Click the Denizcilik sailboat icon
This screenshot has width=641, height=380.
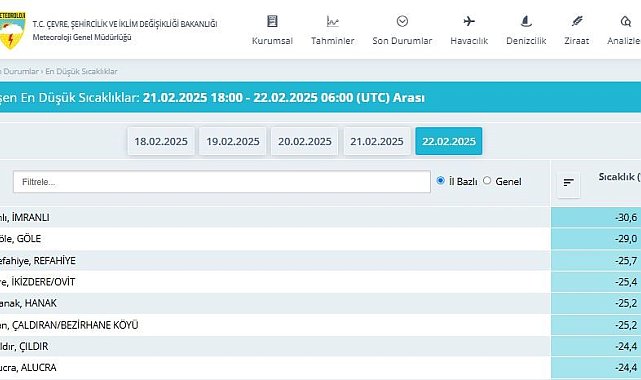coord(526,21)
